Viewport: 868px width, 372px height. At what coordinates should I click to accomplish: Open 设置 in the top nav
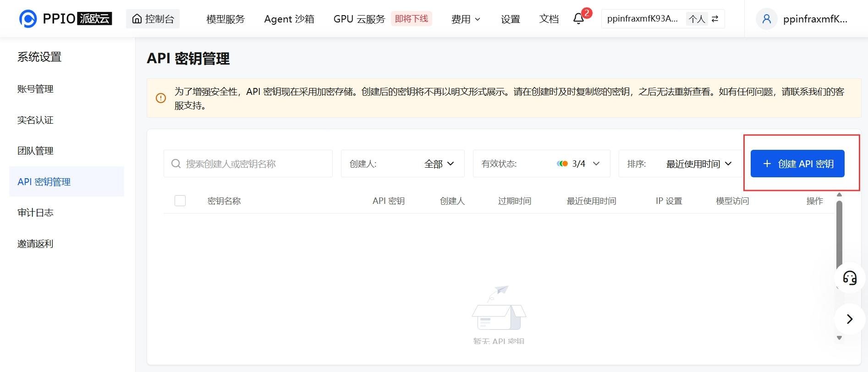(511, 19)
